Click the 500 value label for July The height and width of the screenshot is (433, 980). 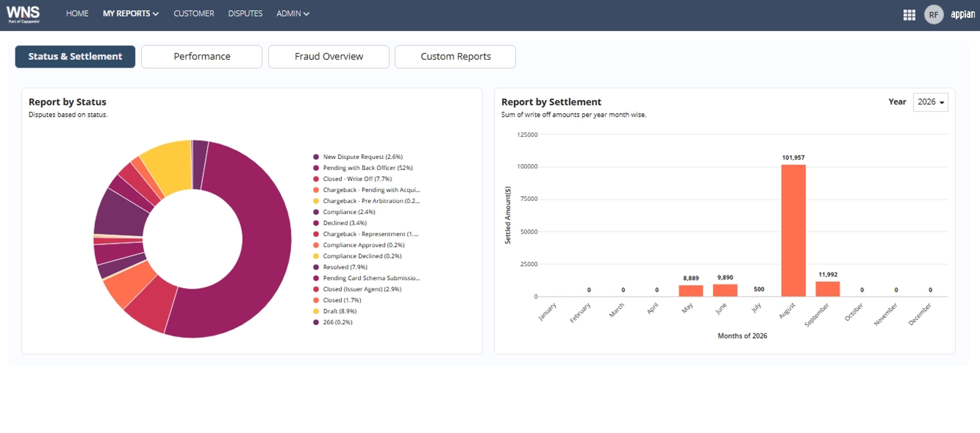(758, 290)
